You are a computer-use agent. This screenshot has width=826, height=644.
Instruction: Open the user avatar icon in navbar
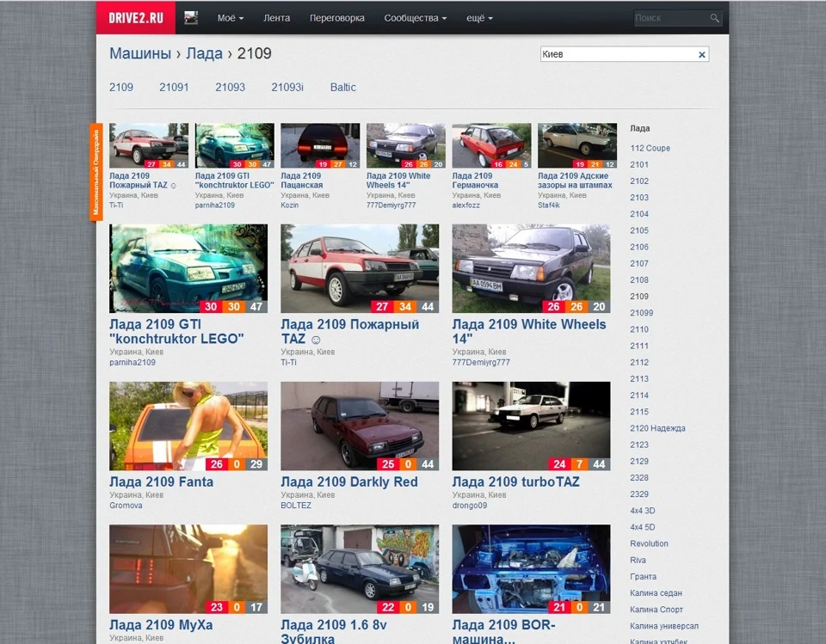click(x=191, y=18)
